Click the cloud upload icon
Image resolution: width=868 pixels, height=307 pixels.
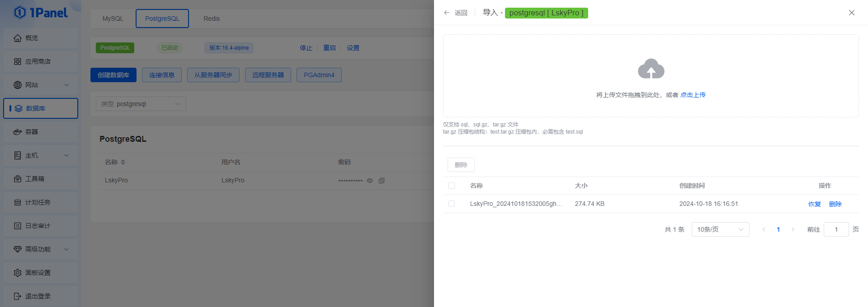[651, 69]
